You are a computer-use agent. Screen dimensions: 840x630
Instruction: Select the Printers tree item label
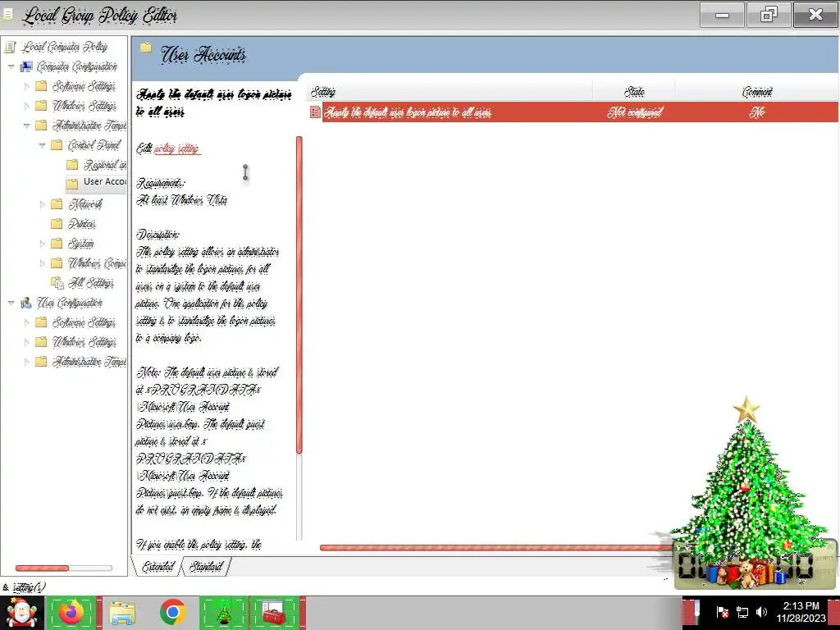click(82, 224)
